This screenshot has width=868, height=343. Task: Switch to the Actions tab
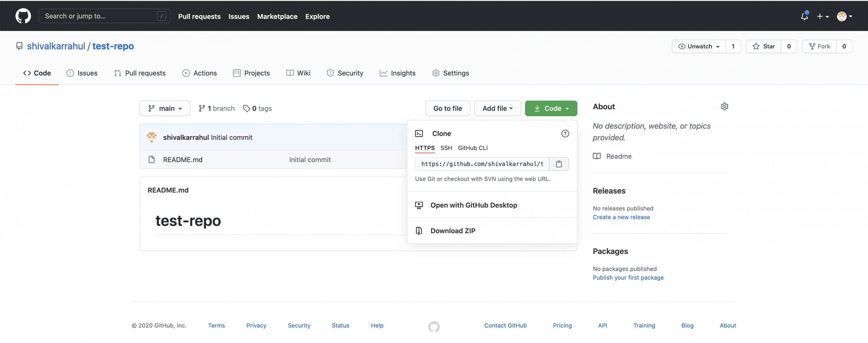point(200,73)
